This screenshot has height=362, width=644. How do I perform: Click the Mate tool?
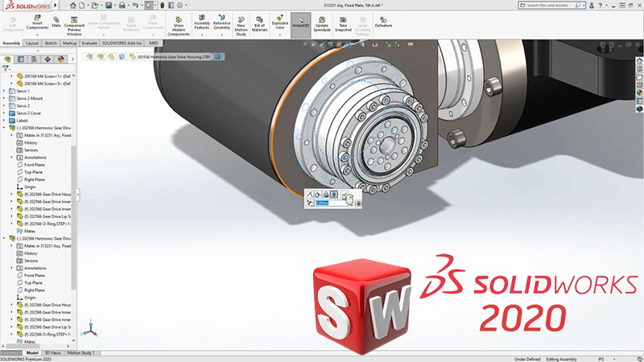click(56, 23)
